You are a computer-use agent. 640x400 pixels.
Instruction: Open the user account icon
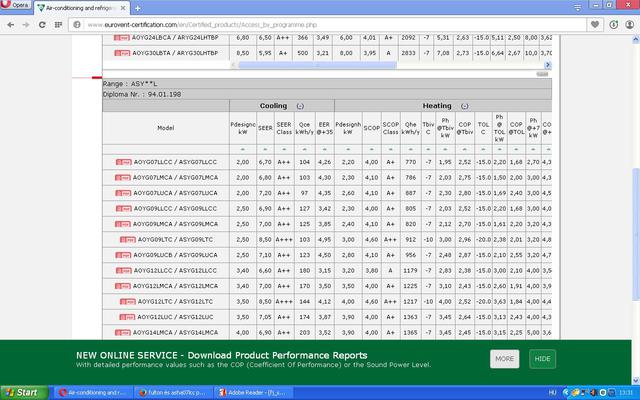tap(629, 25)
